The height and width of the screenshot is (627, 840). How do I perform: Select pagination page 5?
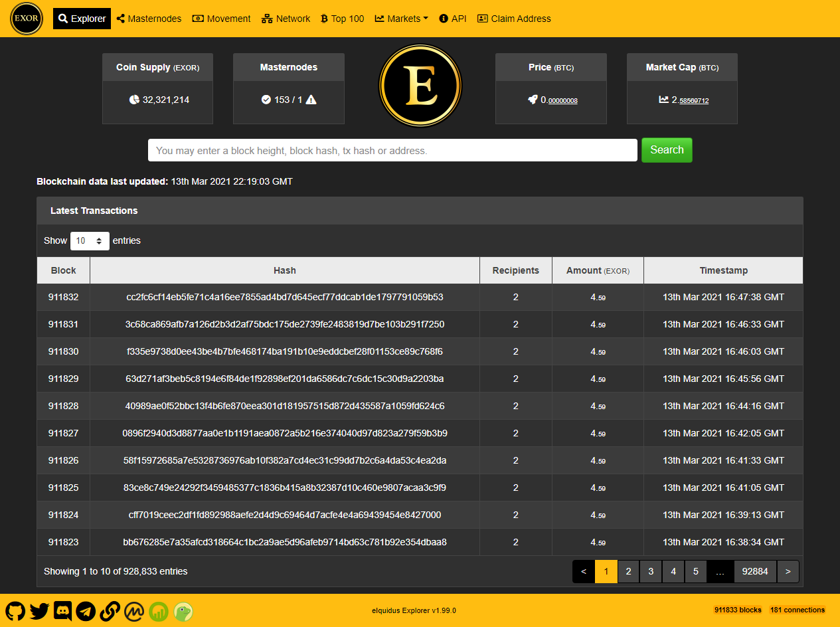pyautogui.click(x=696, y=571)
